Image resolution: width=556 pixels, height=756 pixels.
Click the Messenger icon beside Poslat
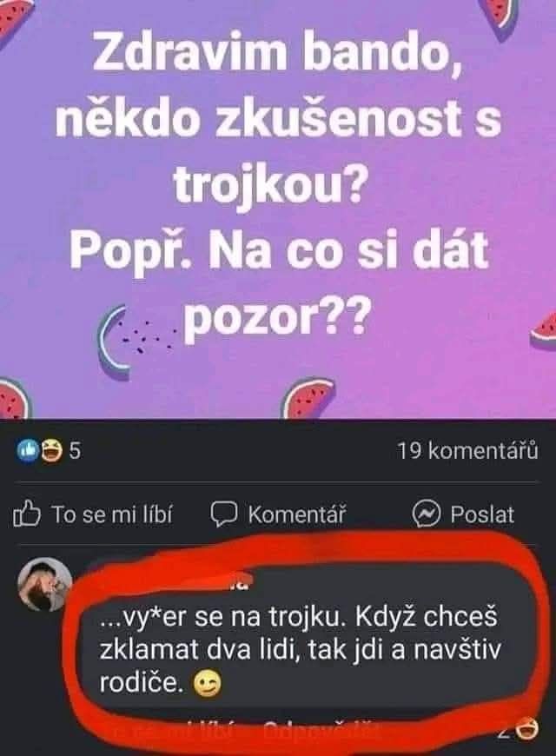(427, 514)
